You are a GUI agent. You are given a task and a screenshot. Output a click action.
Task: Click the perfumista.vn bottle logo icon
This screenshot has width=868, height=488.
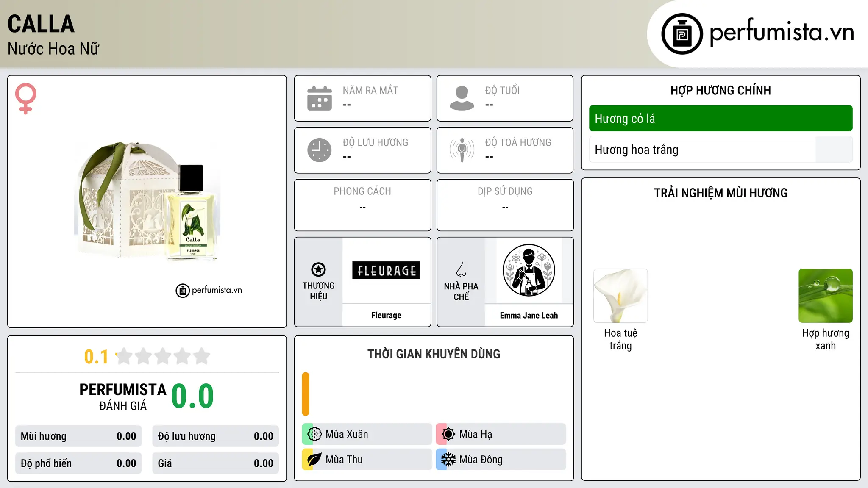(682, 34)
